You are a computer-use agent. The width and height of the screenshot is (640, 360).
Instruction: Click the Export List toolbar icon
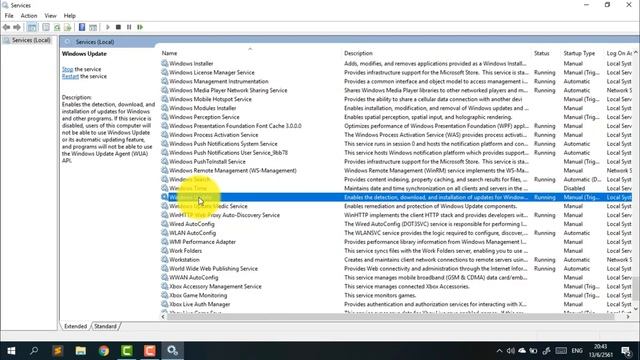(68, 27)
